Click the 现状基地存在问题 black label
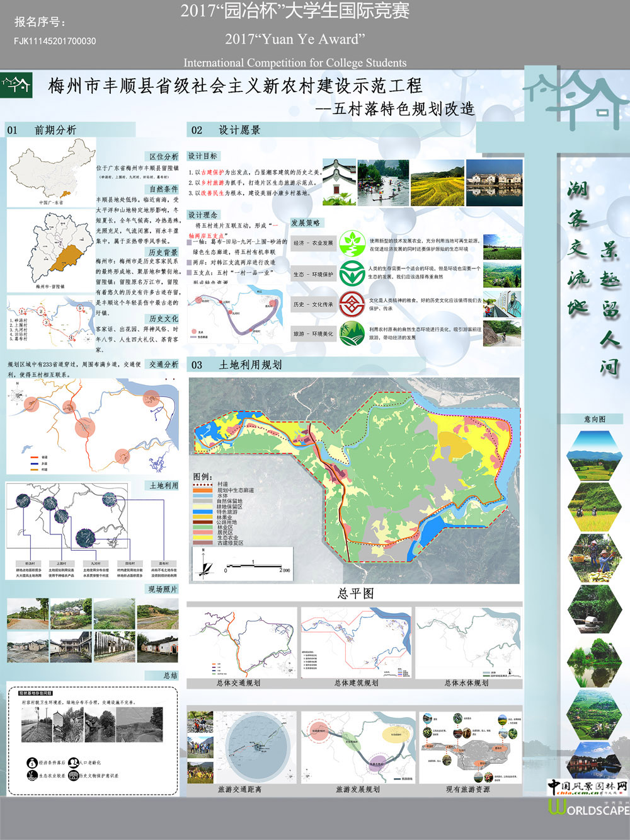The width and height of the screenshot is (630, 840). pos(36,693)
